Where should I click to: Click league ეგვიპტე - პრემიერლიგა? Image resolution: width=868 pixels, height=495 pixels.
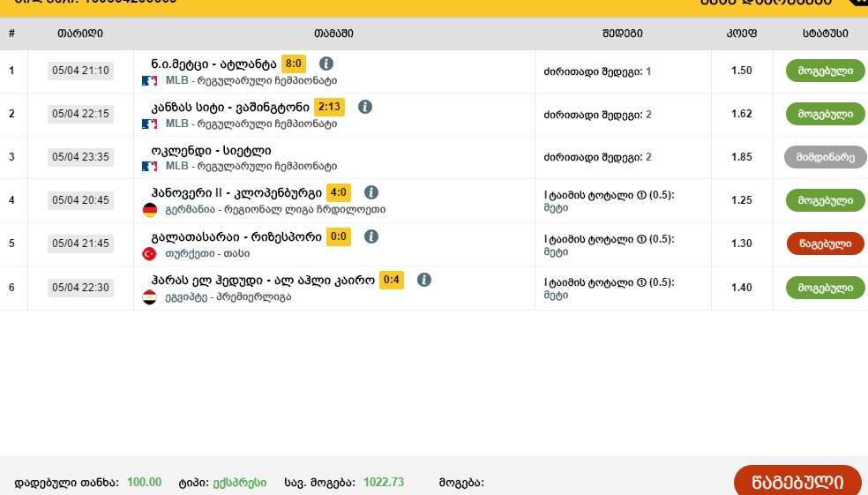point(228,297)
